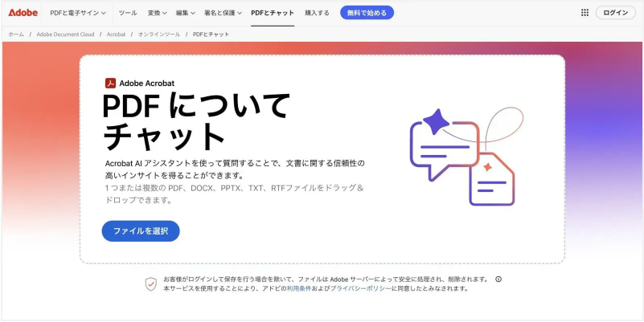Go to ホーム breadcrumb
Screen dimensions: 644x322
(x=16, y=35)
